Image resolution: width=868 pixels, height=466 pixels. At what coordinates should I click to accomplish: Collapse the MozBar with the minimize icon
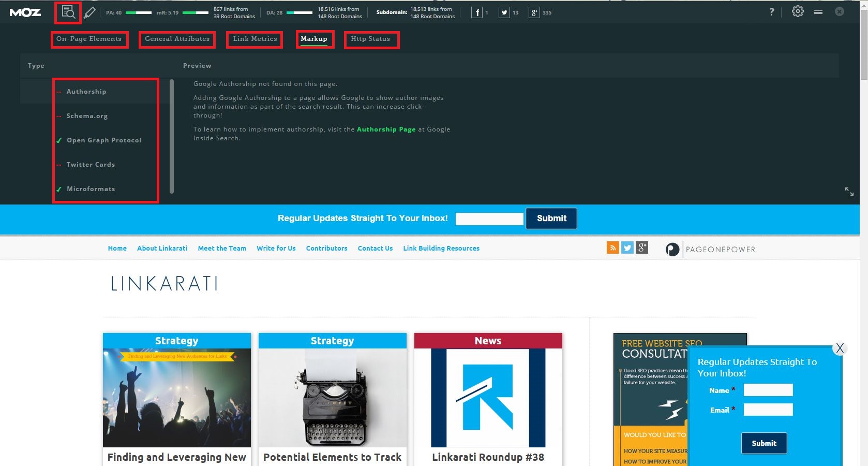(x=818, y=11)
